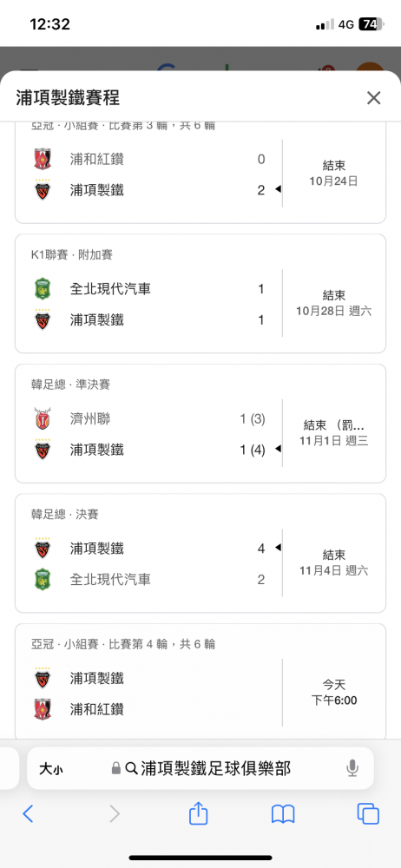
Task: Tap the forward arrow in Safari toolbar
Action: 114,814
